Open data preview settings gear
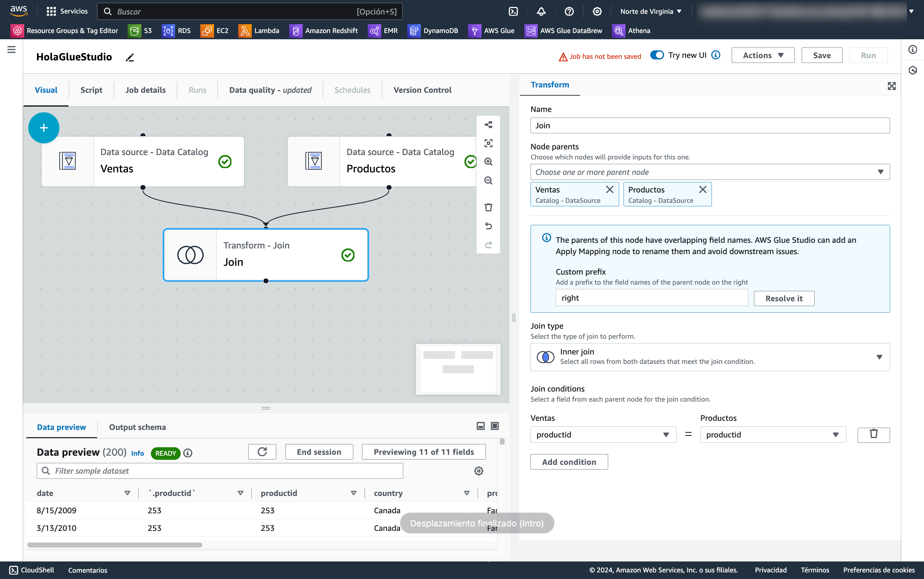924x579 pixels. point(479,470)
